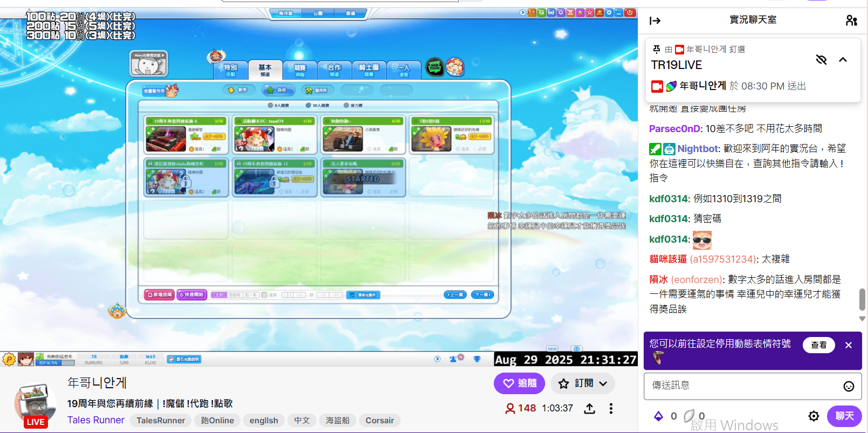868x433 pixels.
Task: Follow the channel with 追蹤 button
Action: (x=519, y=383)
